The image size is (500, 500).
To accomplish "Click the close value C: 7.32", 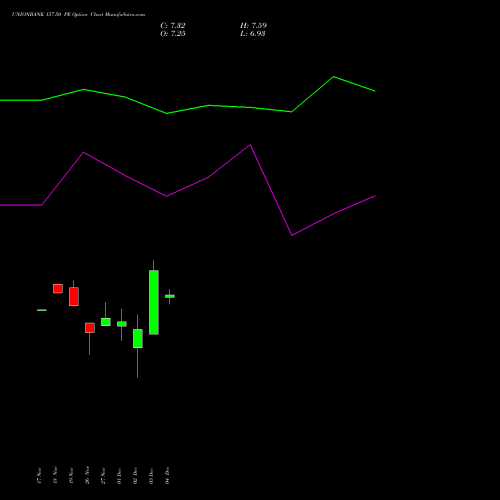I will tap(173, 25).
